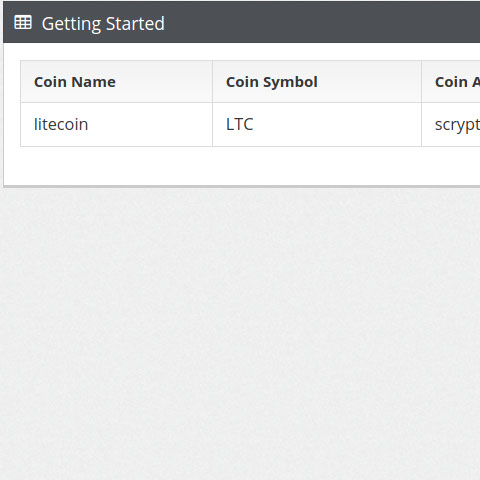
Task: Pick the LTC entry under Coin Symbol
Action: 317,125
